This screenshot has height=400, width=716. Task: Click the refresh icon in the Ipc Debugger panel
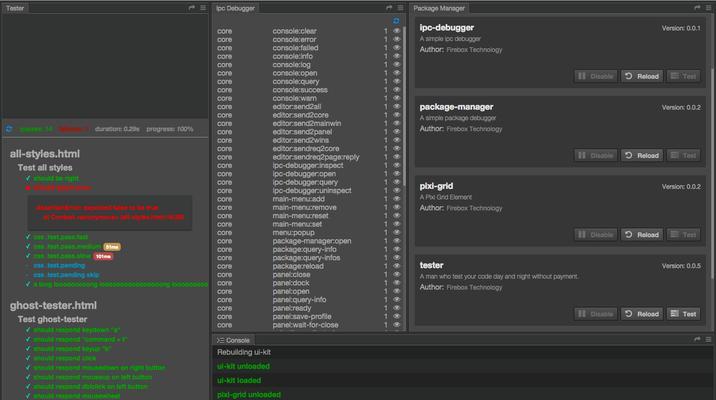[396, 21]
